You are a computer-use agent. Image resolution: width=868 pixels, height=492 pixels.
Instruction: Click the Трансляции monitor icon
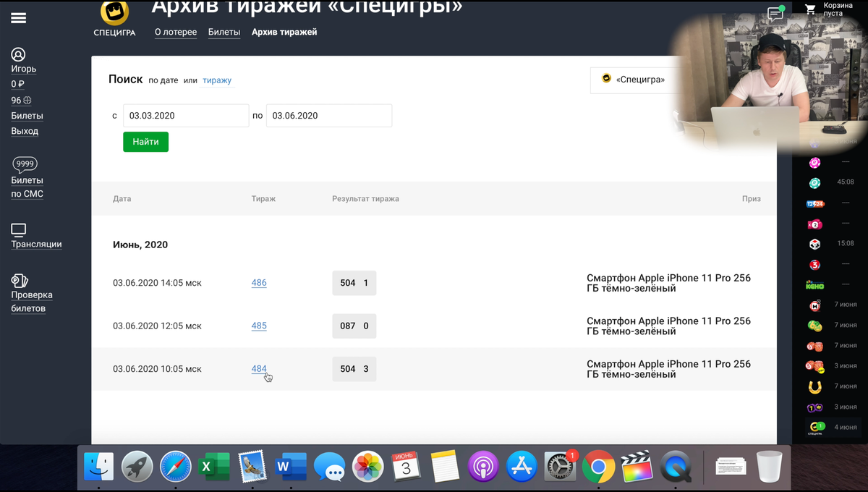19,230
